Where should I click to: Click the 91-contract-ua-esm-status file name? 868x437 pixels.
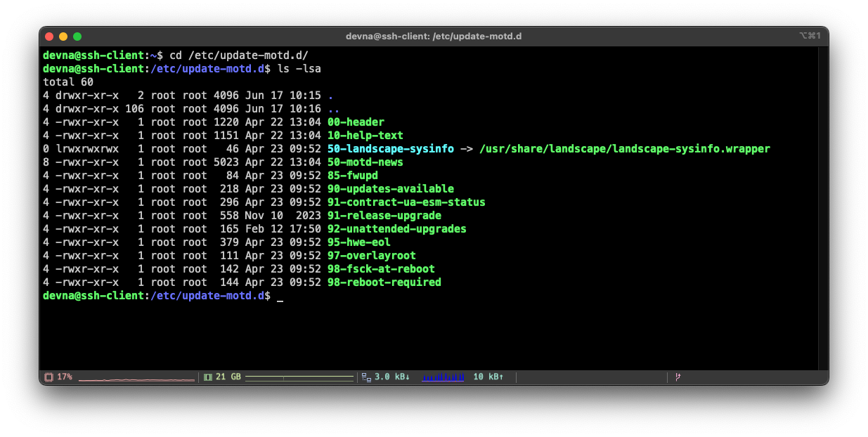pyautogui.click(x=406, y=202)
